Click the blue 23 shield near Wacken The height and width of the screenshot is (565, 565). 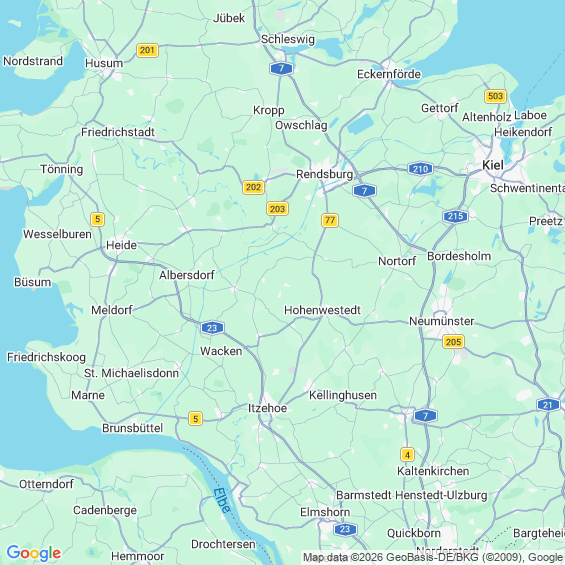[212, 328]
